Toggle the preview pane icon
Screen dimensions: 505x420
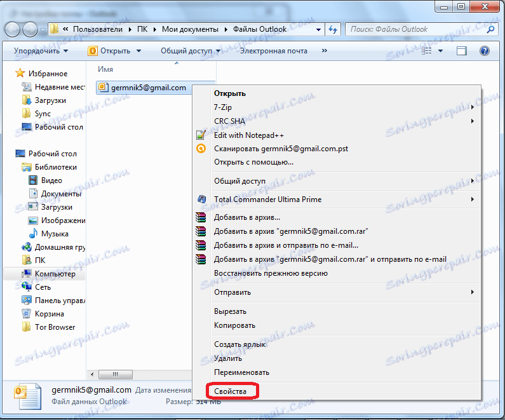pos(462,51)
